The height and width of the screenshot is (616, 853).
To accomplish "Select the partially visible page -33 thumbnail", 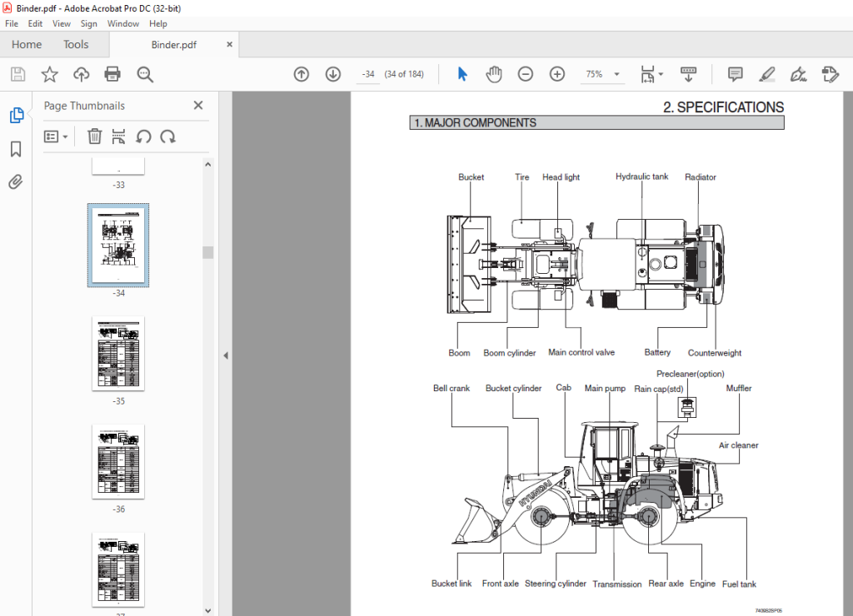I will 118,166.
